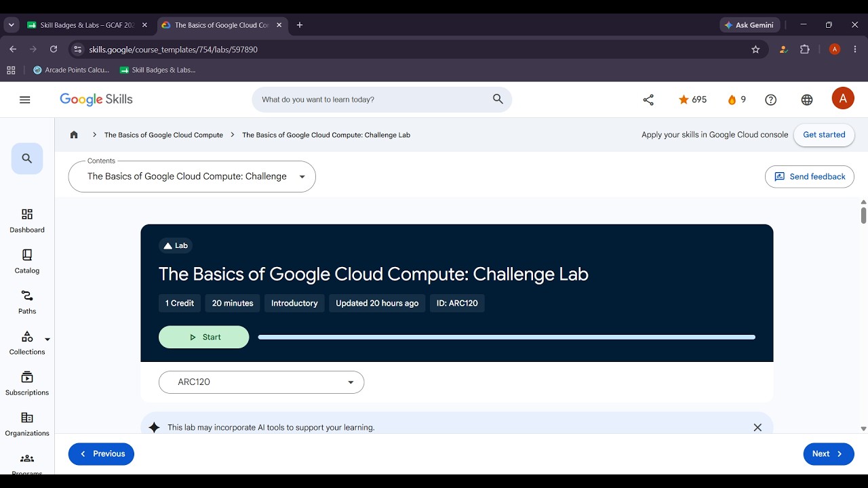Open Chrome profile avatar in toolbar
The height and width of the screenshot is (488, 868).
(835, 49)
